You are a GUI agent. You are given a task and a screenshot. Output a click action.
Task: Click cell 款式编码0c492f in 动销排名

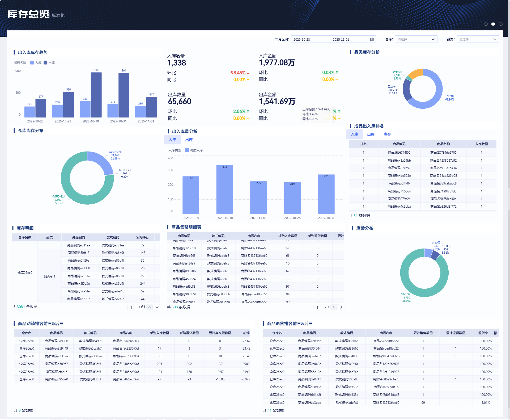tap(90, 341)
